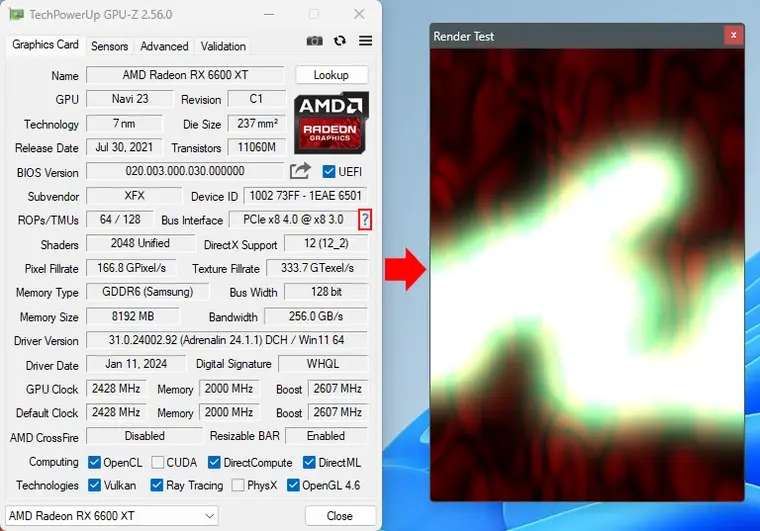Click Texture Fillrate value 333.7 GTexel/s
The width and height of the screenshot is (760, 531).
point(317,268)
